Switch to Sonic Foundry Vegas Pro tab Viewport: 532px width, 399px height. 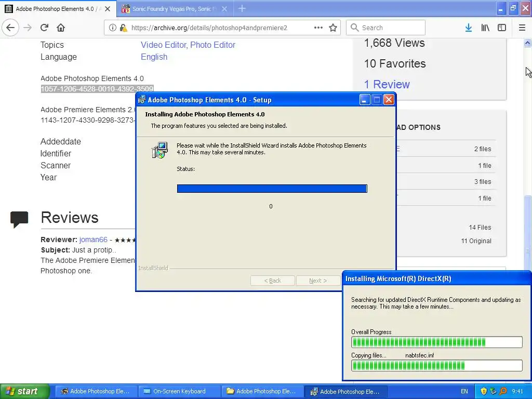click(x=175, y=9)
